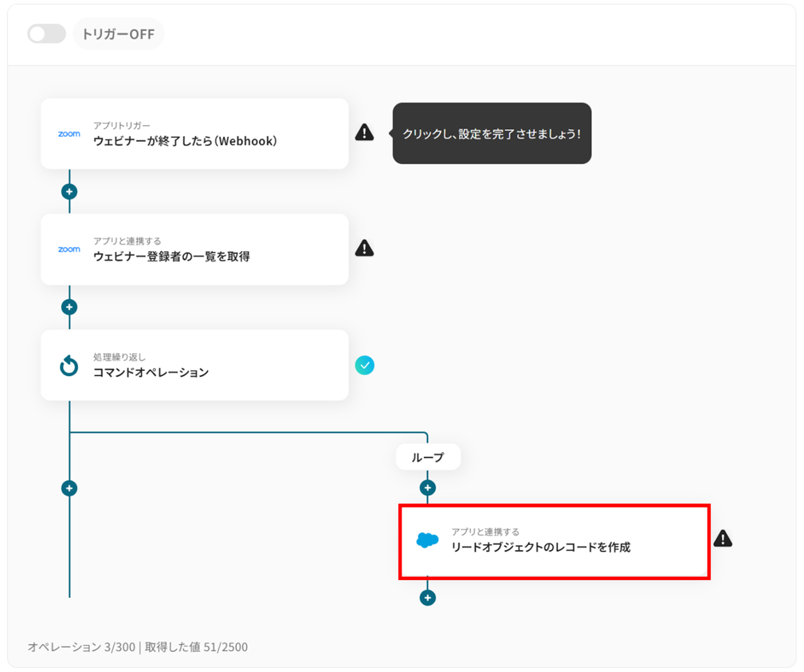The image size is (804, 672).
Task: Open the ウェビナーが終了したら(Webhook) trigger card
Action: pyautogui.click(x=194, y=134)
